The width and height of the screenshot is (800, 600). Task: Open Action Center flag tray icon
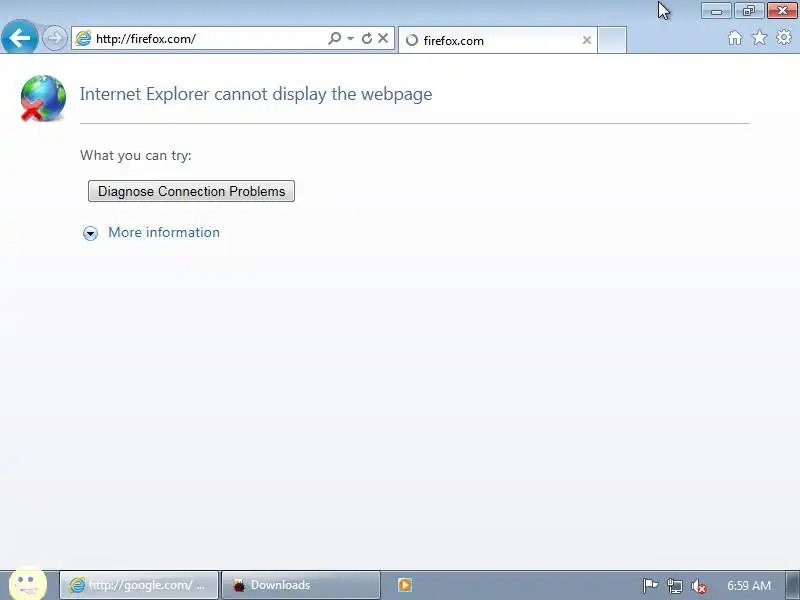tap(650, 586)
